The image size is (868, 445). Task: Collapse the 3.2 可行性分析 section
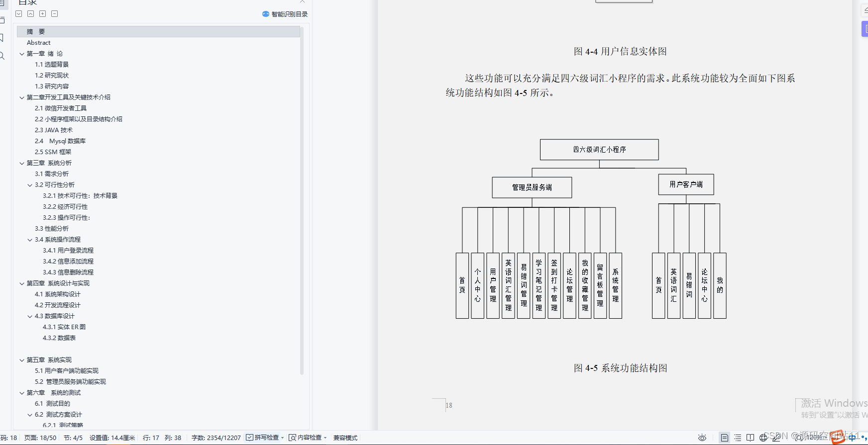[x=30, y=185]
